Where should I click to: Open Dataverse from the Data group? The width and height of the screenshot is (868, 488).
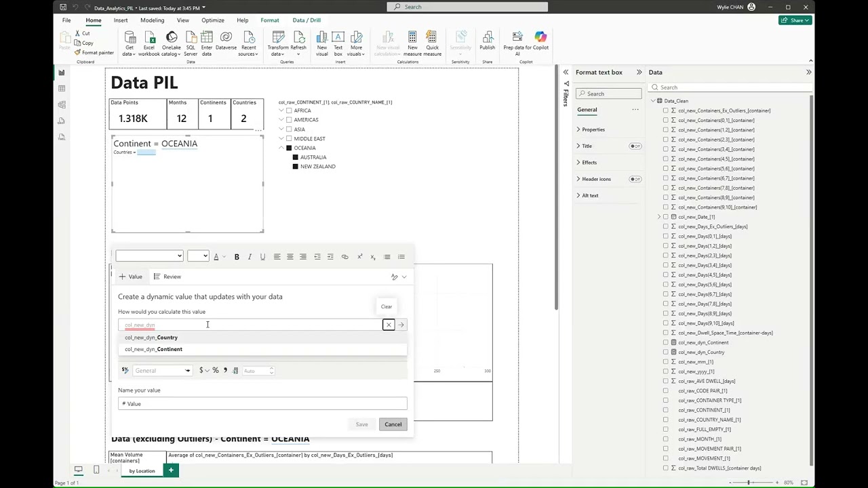coord(226,41)
